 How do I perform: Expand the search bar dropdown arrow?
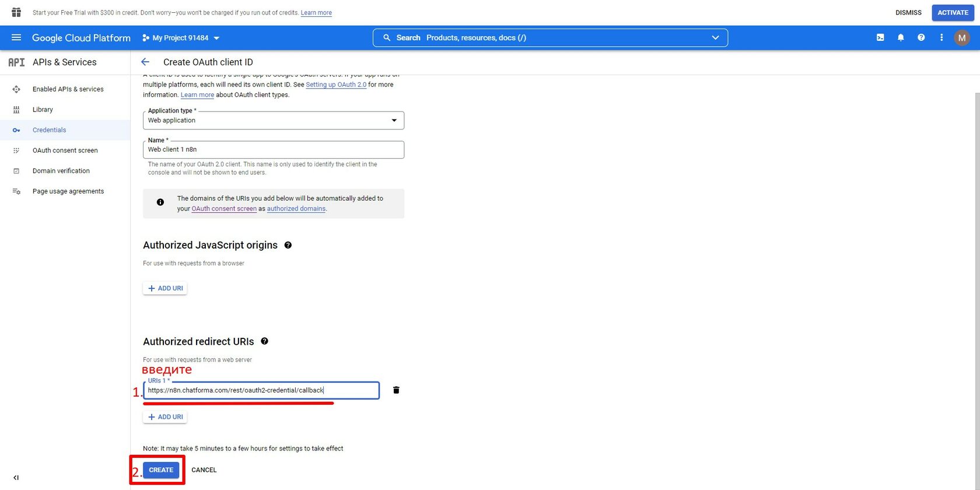[716, 38]
